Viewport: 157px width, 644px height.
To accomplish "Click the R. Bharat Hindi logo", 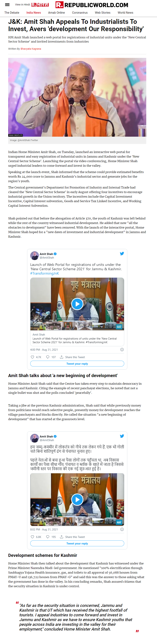I will (x=40, y=5).
